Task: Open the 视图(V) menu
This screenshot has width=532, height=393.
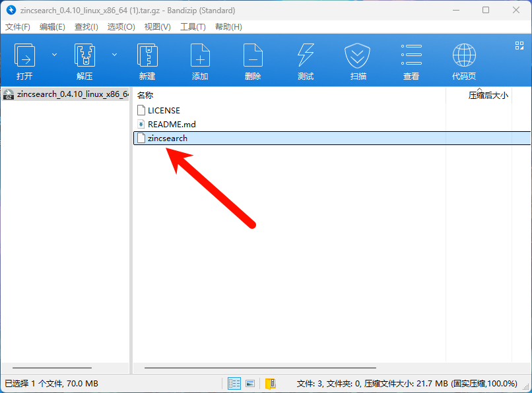Action: click(158, 27)
